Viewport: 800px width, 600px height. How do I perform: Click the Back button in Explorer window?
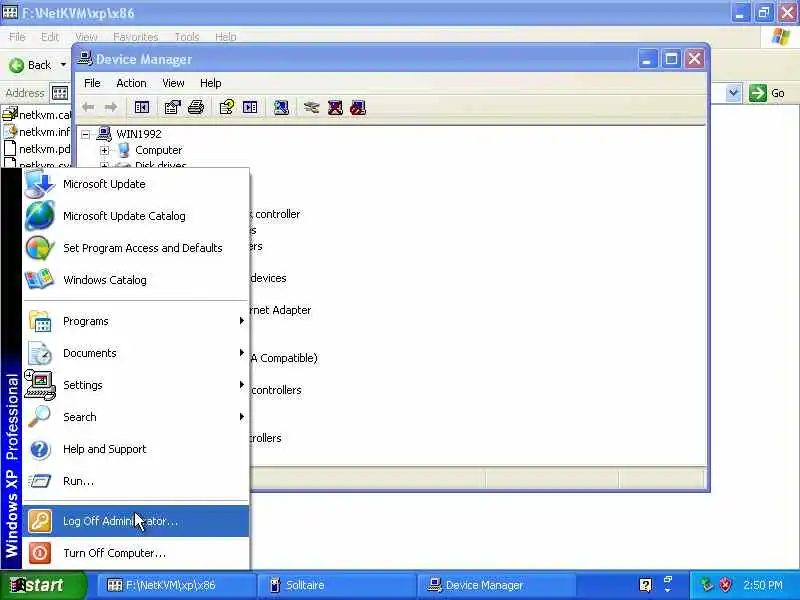click(x=30, y=65)
